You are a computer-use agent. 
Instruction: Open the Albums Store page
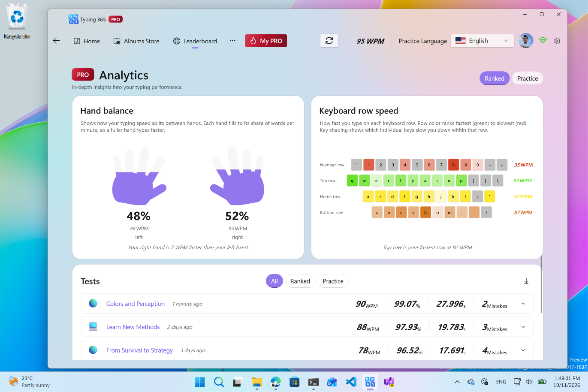136,41
